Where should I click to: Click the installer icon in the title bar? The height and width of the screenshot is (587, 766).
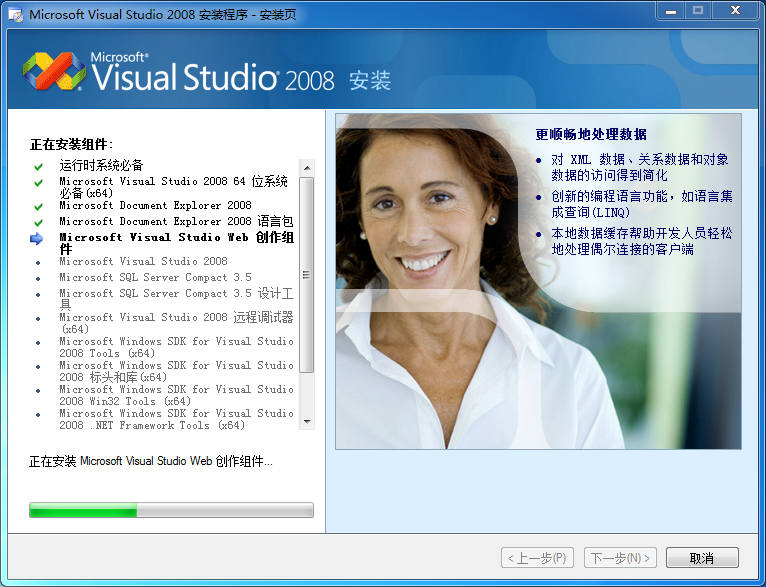coord(16,14)
